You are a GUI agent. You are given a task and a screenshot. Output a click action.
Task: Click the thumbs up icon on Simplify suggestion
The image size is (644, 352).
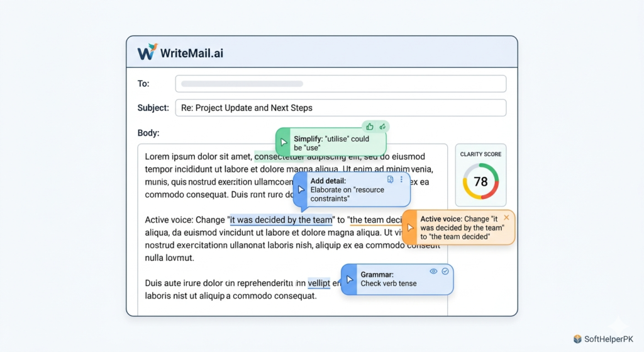(370, 127)
